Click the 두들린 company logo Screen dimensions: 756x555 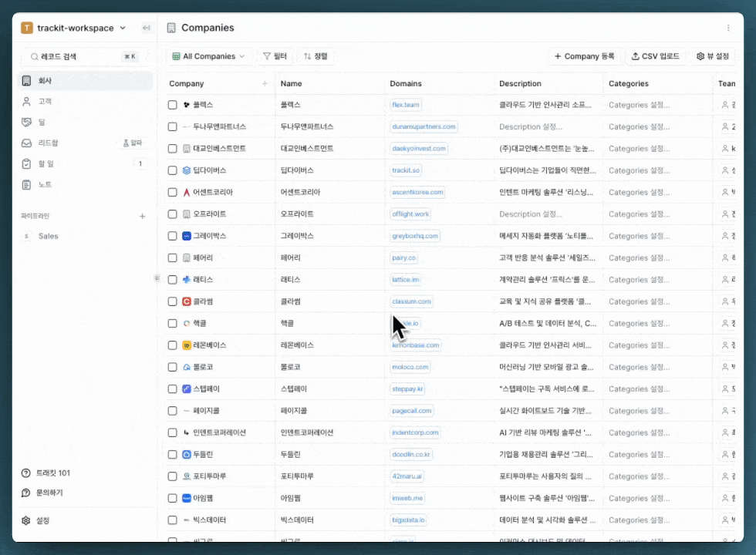coord(187,454)
